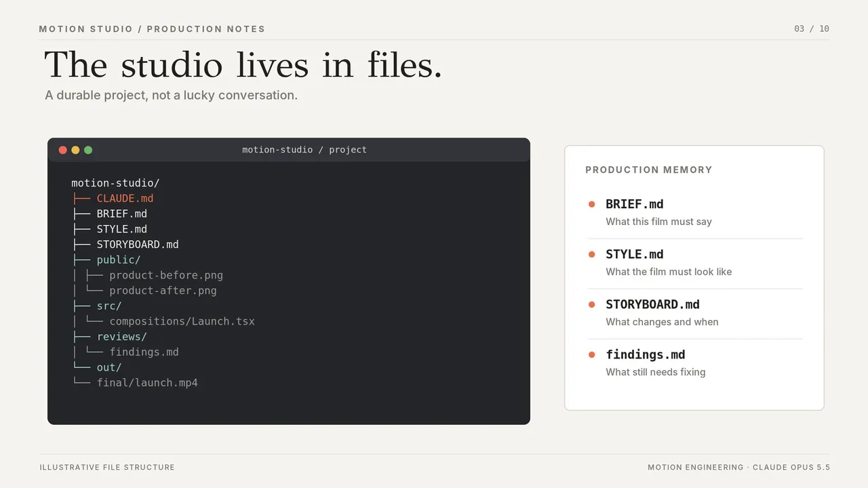Click the "03 / 10" slide counter
The height and width of the screenshot is (488, 868).
pos(812,28)
